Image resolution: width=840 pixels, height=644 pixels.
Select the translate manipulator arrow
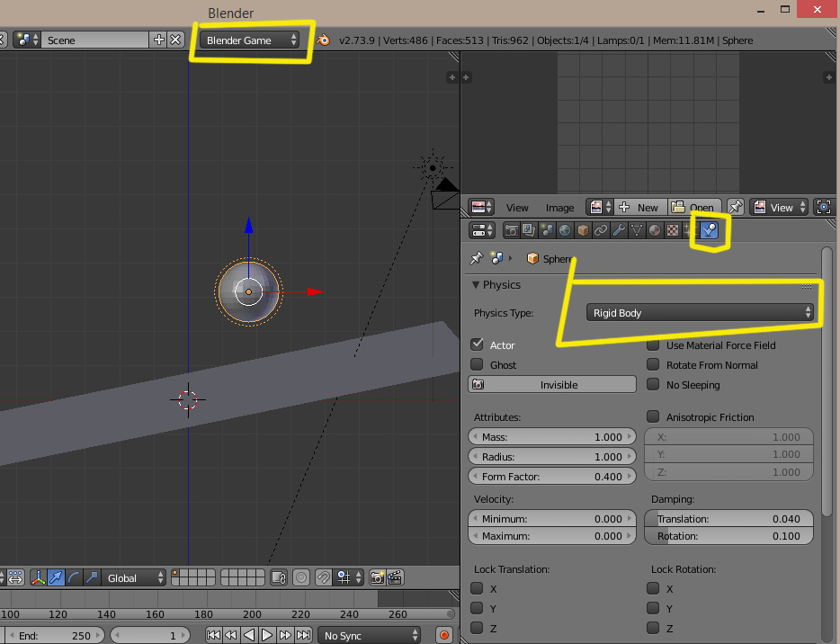(57, 577)
